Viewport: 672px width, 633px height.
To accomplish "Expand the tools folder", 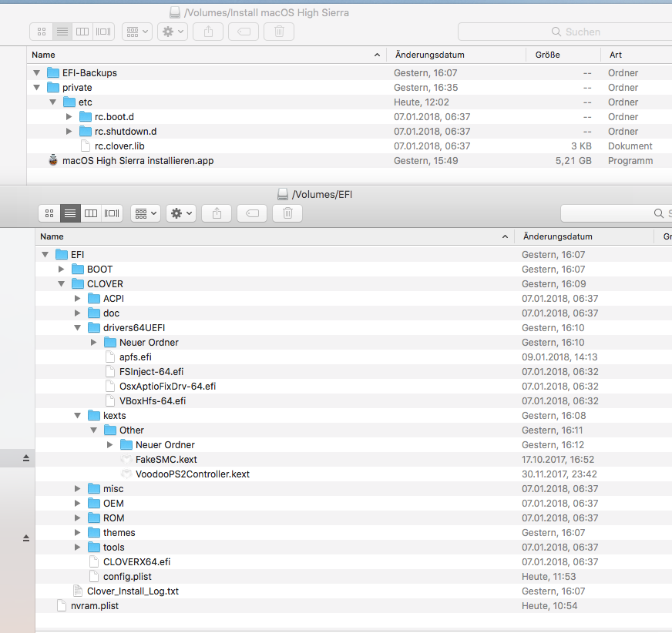I will point(78,547).
